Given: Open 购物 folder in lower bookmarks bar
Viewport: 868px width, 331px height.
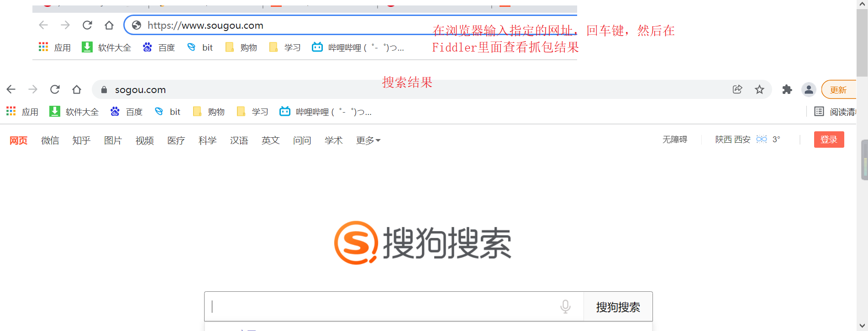Looking at the screenshot, I should 209,112.
